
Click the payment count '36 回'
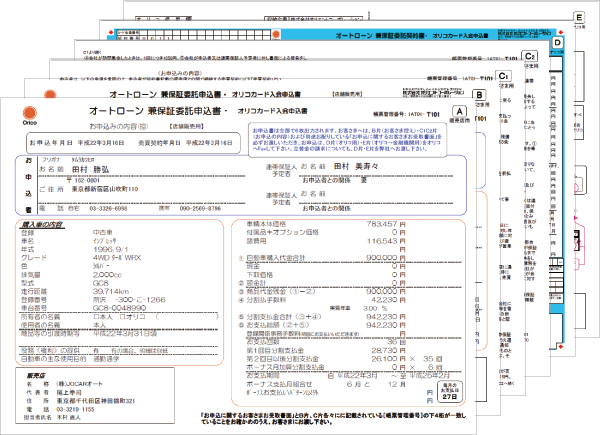coord(396,342)
